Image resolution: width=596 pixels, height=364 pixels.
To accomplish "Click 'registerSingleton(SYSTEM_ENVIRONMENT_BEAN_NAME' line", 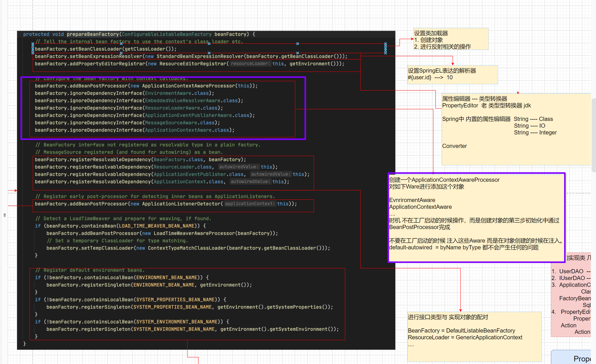I will click(193, 329).
